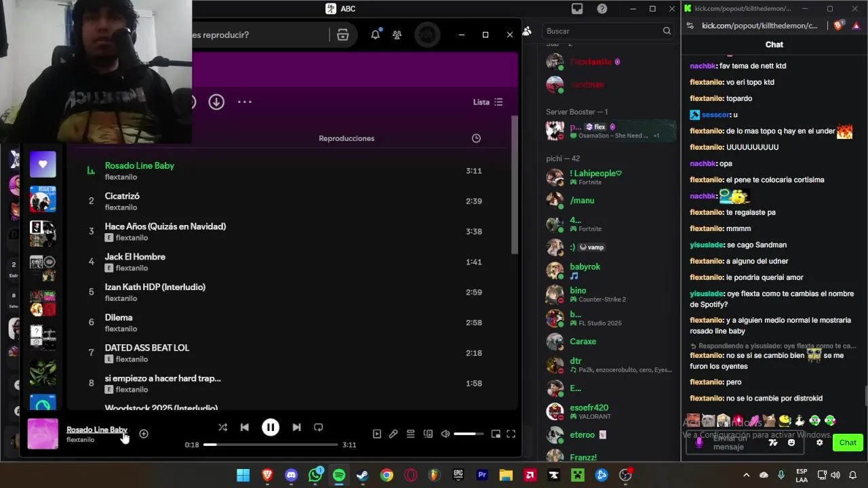Seek in the Spotify song progress bar
The width and height of the screenshot is (868, 488).
click(271, 445)
